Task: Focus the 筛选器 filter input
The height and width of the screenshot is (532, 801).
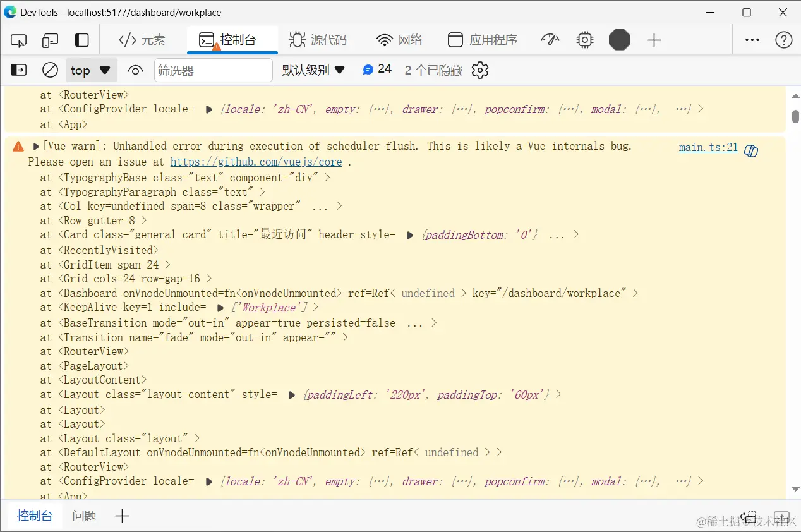Action: [x=214, y=71]
